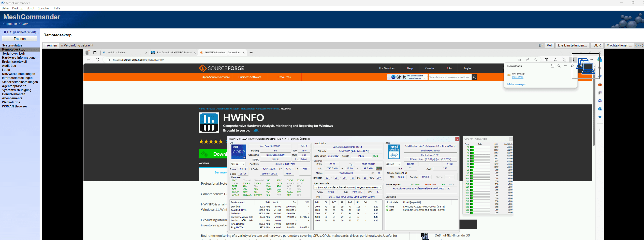Switch to Free Download HWiNFO Software tab
This screenshot has width=644, height=240.
[x=173, y=53]
